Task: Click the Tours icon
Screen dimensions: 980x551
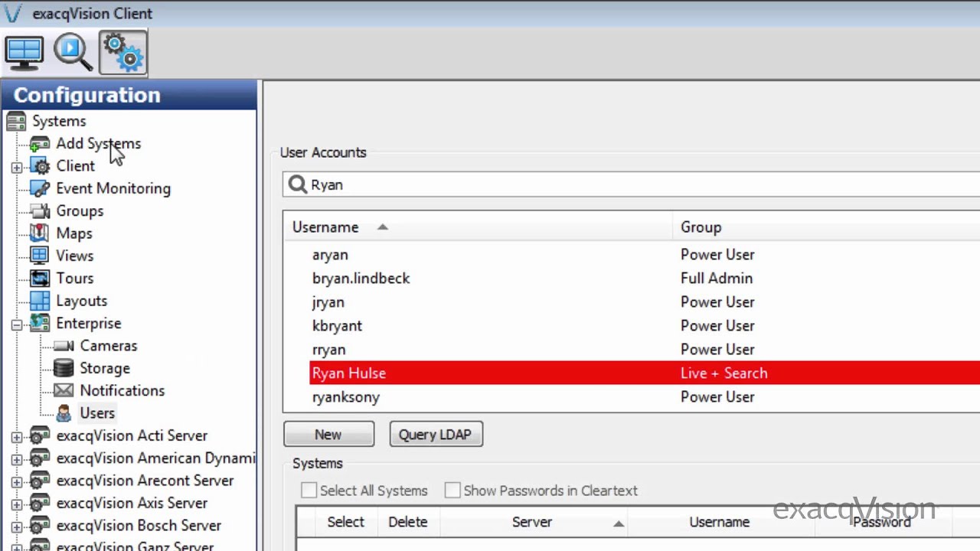Action: pyautogui.click(x=40, y=279)
